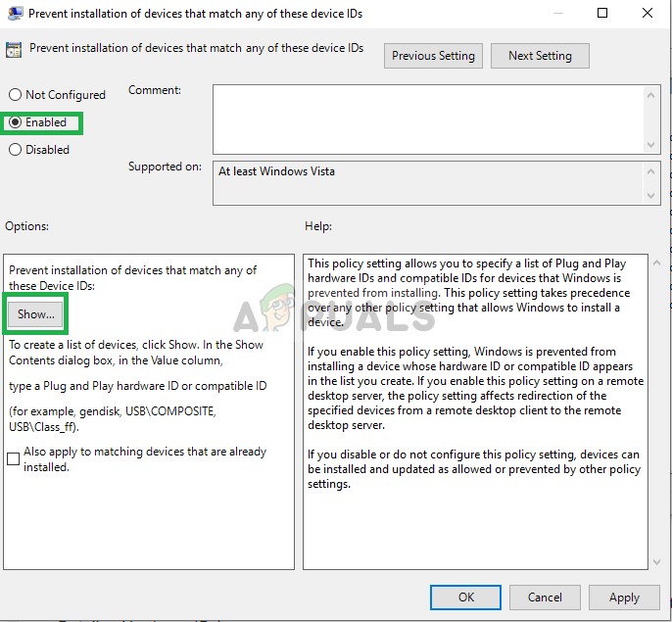Click the 'Comment:' label

[155, 90]
